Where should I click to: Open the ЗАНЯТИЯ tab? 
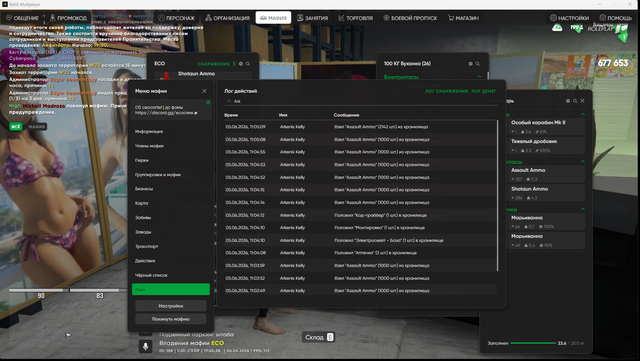pyautogui.click(x=313, y=18)
